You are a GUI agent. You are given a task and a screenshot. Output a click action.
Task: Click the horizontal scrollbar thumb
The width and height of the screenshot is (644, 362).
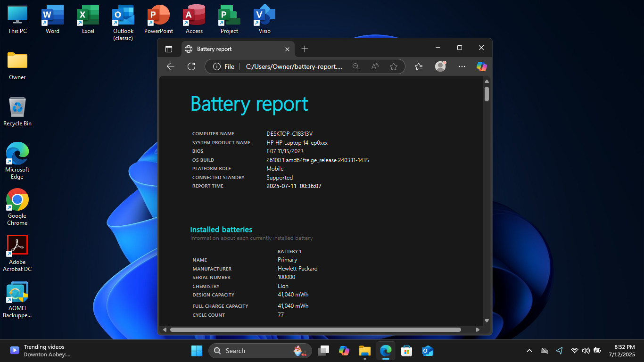pyautogui.click(x=315, y=329)
